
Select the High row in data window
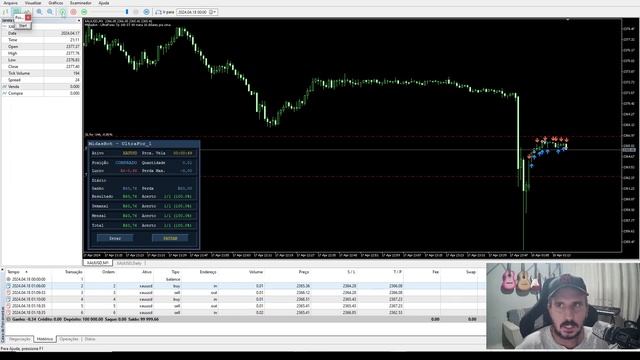coord(41,53)
